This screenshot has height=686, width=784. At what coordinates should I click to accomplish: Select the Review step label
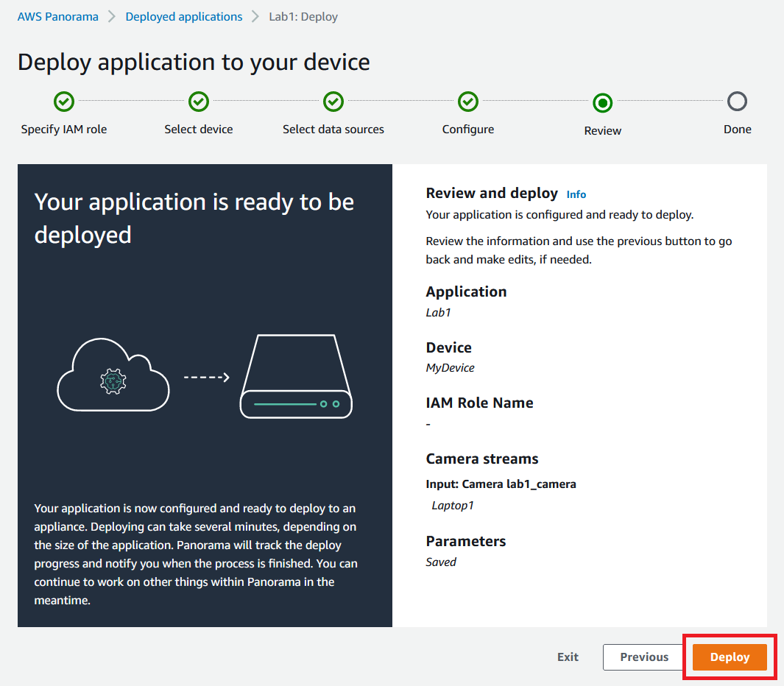click(x=602, y=130)
